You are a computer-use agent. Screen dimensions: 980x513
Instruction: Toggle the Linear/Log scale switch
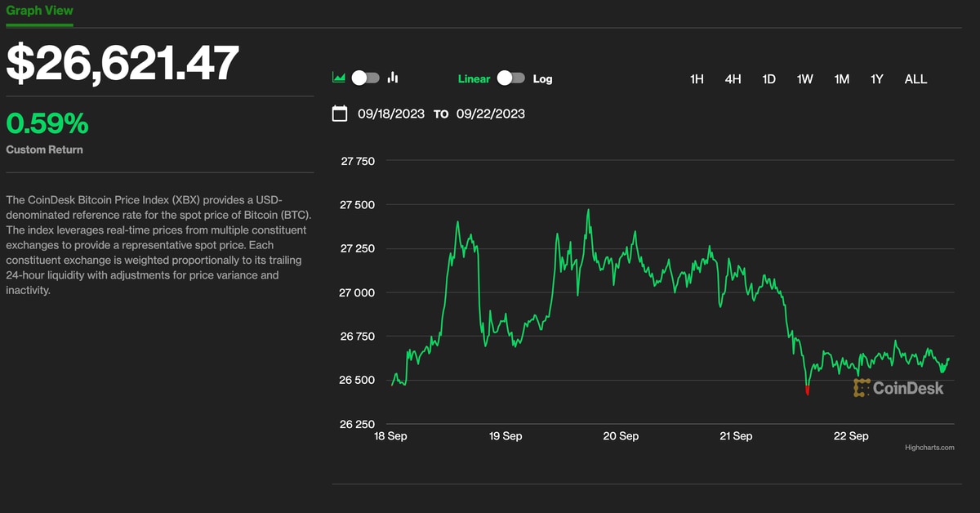pyautogui.click(x=511, y=78)
